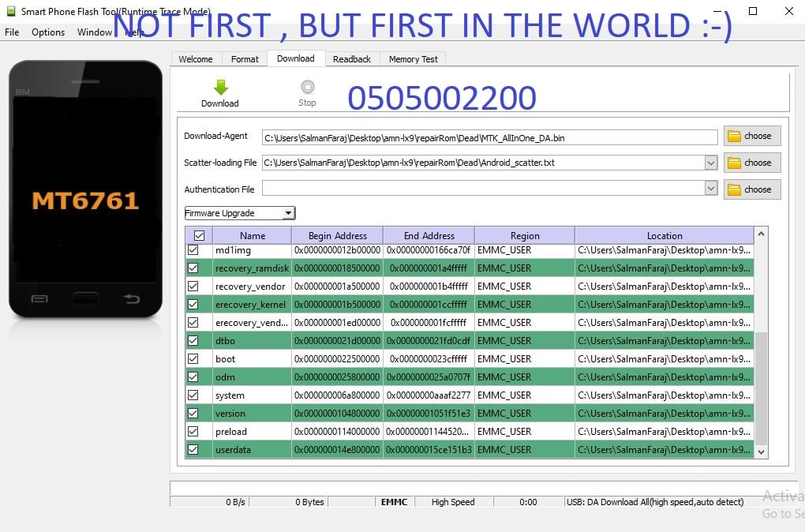This screenshot has height=532, width=805.
Task: Expand the Authentication File dropdown arrow
Action: click(x=710, y=189)
